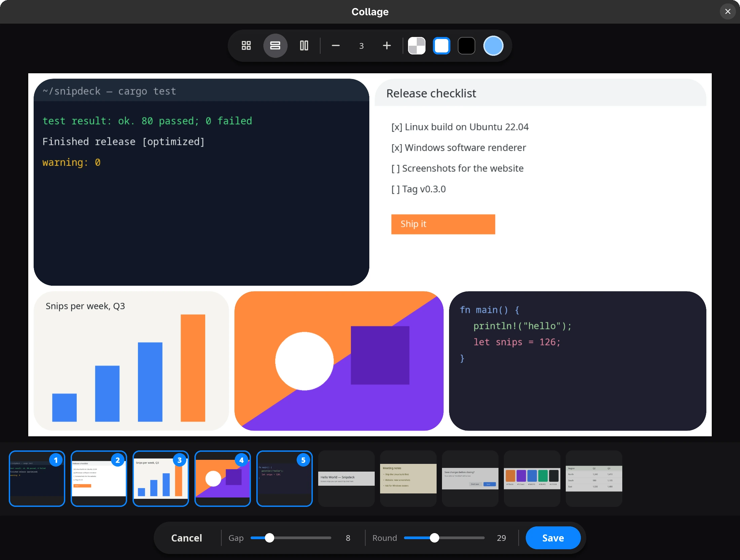Add Region table thumbnail
Screen dimensions: 740x560
pos(594,479)
